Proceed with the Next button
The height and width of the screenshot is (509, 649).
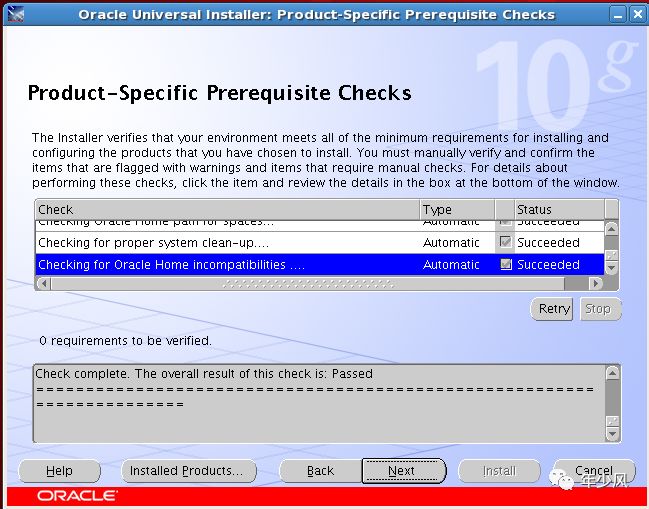[x=404, y=471]
